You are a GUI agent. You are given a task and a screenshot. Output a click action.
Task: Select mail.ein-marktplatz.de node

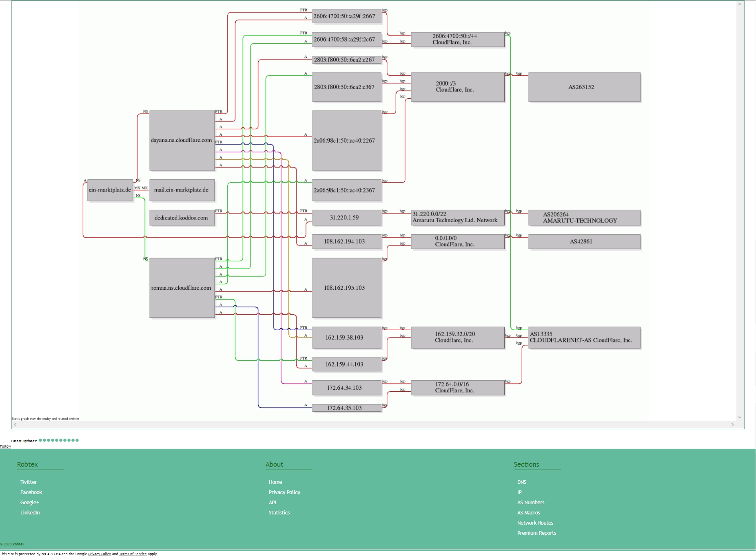182,190
